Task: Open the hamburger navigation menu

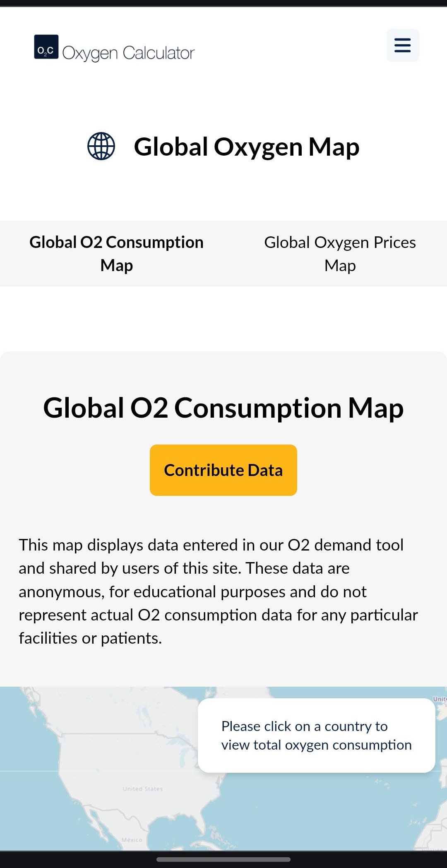Action: coord(402,45)
